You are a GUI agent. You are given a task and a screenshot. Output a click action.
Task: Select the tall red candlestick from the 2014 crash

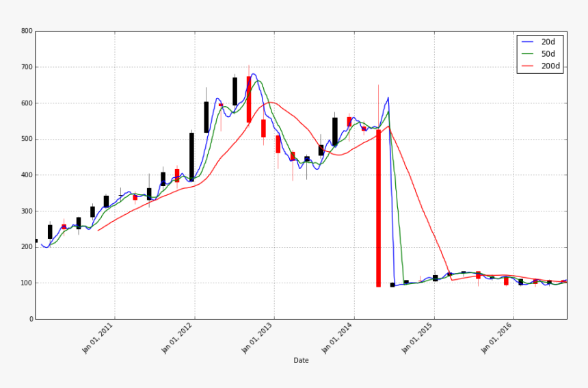click(x=378, y=208)
